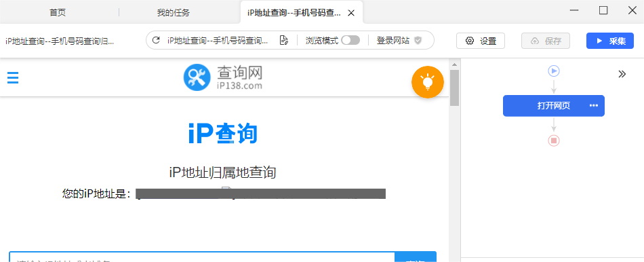
Task: Switch to the 首页 tab
Action: (x=58, y=12)
